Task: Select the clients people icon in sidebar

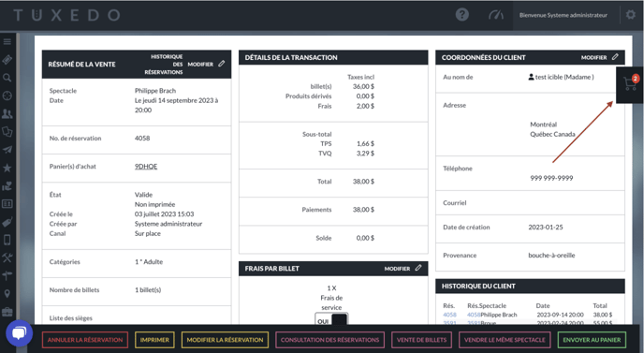Action: click(7, 113)
